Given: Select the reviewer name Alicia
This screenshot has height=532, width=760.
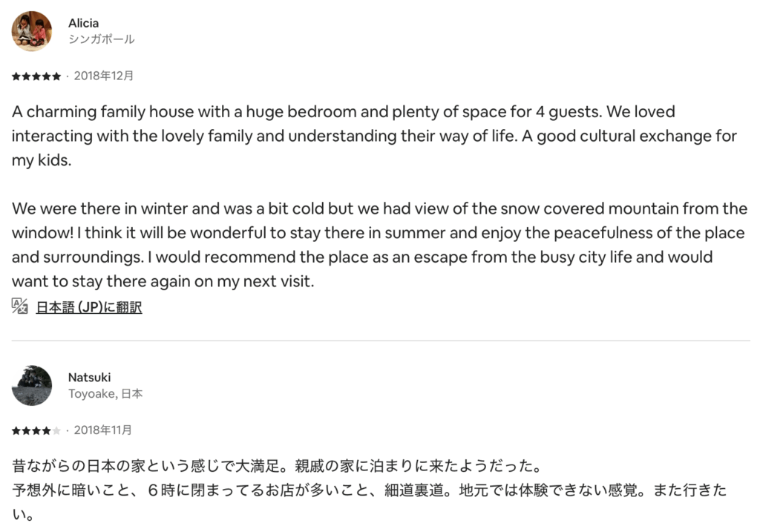Looking at the screenshot, I should (83, 23).
